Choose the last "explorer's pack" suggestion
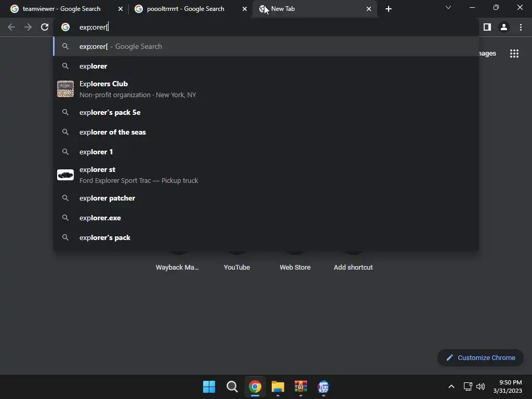Image resolution: width=532 pixels, height=399 pixels. pos(266,237)
